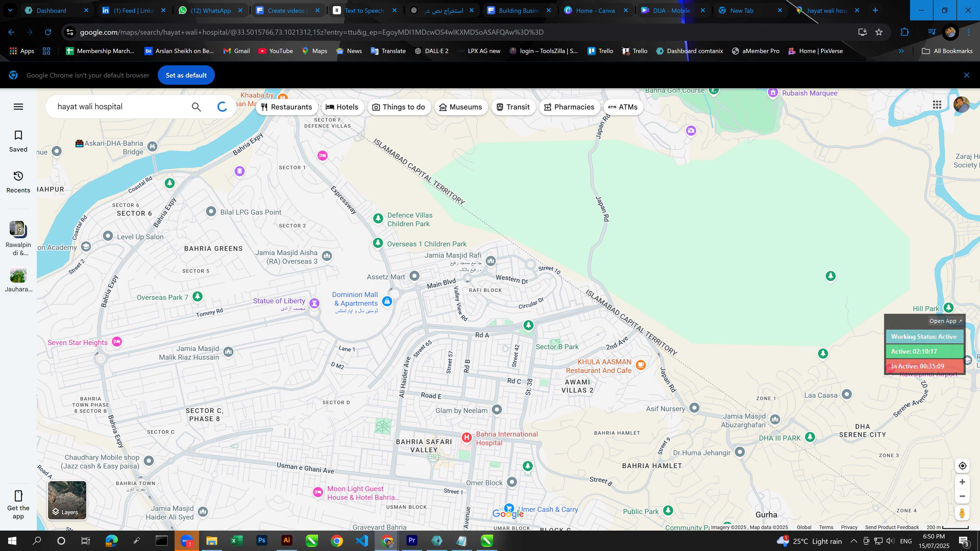980x551 pixels.
Task: Zoom in with the plus button
Action: click(962, 482)
